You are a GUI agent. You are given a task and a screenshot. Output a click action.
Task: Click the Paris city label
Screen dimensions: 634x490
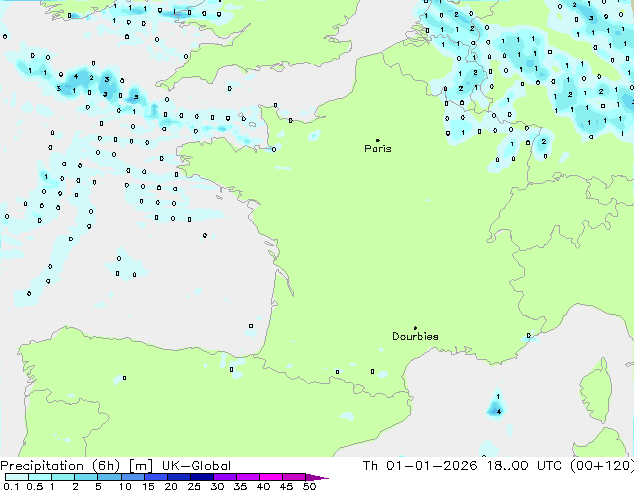(x=378, y=149)
